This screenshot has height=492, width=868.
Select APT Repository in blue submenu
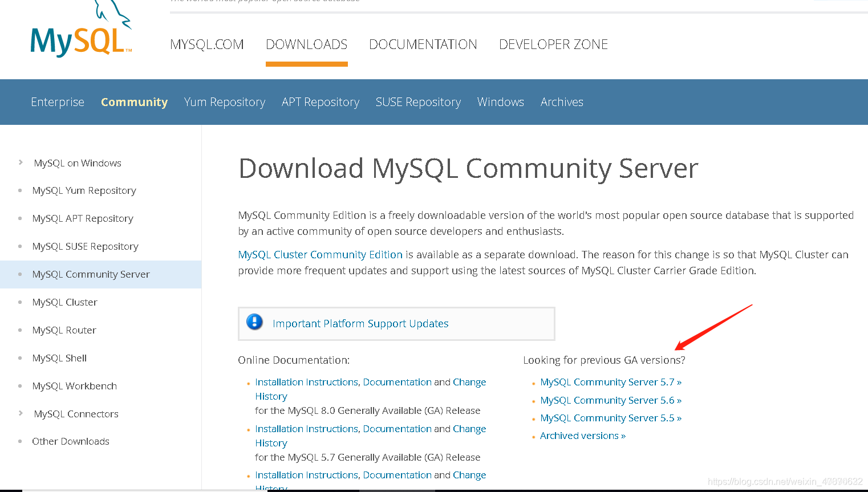[x=321, y=102]
